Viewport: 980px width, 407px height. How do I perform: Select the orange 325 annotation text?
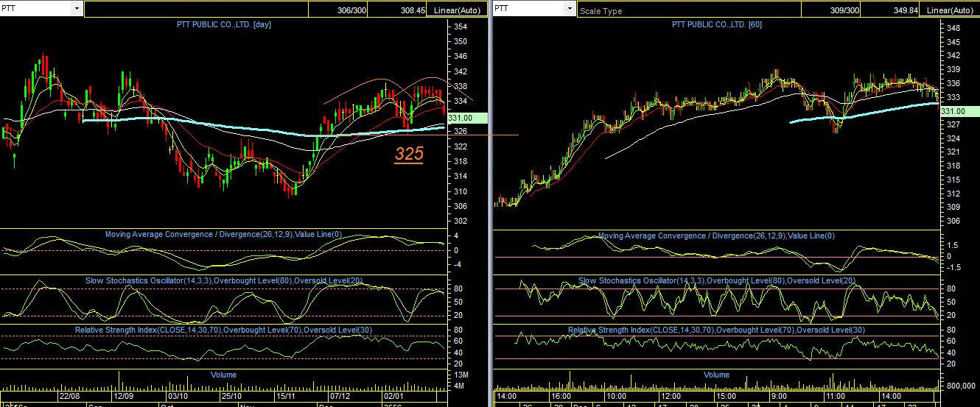409,155
